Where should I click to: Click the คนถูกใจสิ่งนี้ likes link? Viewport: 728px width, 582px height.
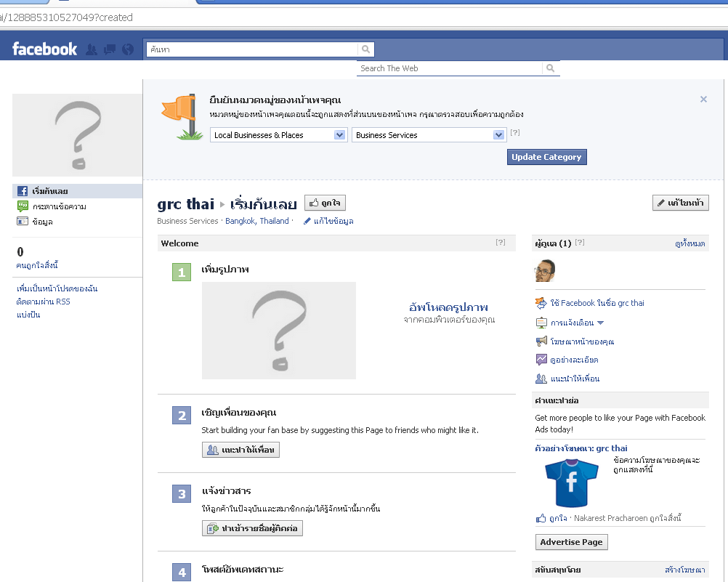point(37,265)
